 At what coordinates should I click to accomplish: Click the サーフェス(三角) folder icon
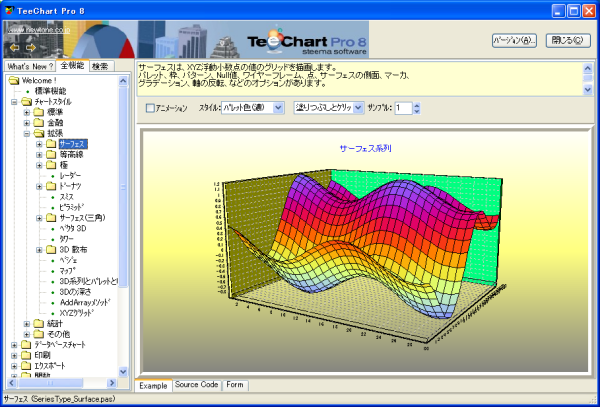tap(51, 218)
